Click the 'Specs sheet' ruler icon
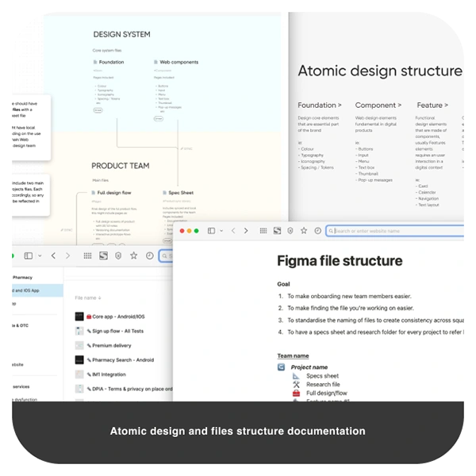 296,376
